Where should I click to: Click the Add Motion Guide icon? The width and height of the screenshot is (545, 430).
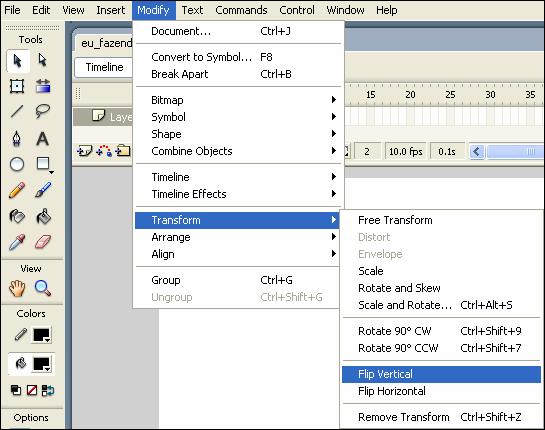[104, 151]
